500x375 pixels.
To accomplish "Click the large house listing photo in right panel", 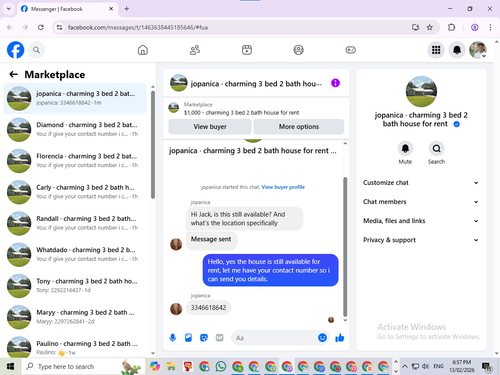I will pyautogui.click(x=421, y=91).
